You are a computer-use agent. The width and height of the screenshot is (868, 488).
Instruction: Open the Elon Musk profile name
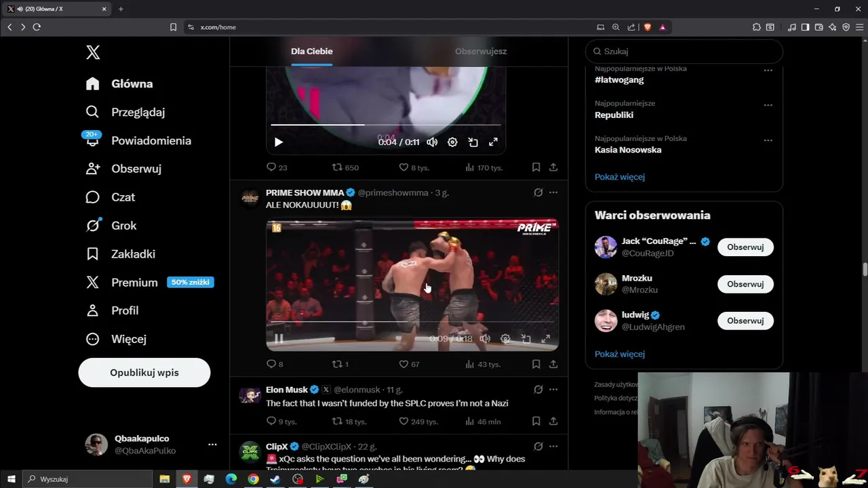(287, 390)
